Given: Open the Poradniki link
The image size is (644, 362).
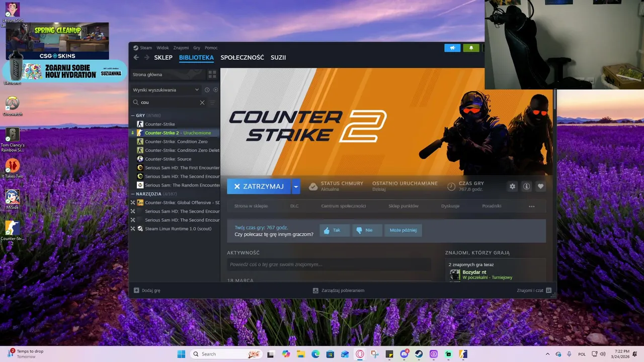Looking at the screenshot, I should pyautogui.click(x=492, y=206).
